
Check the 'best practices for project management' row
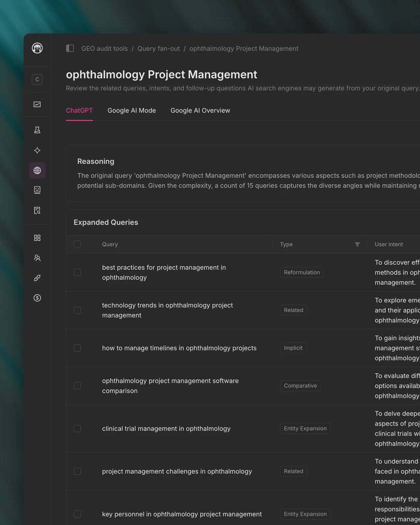pos(77,272)
